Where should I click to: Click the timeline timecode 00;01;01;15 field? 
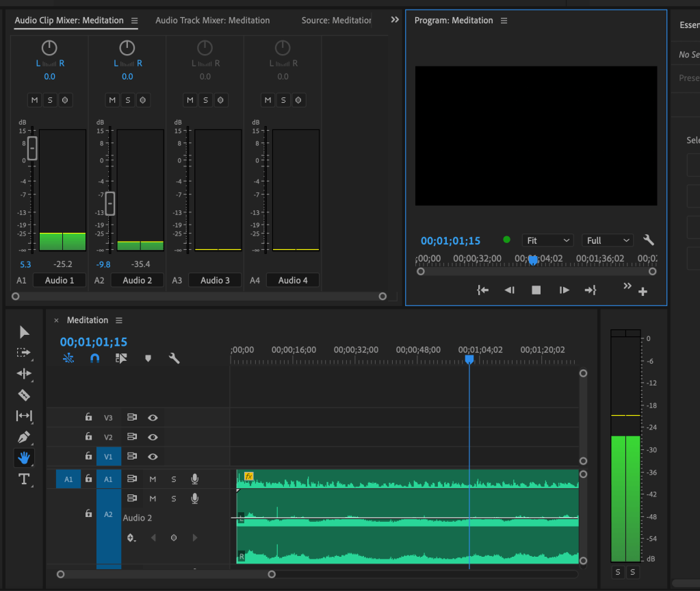tap(94, 342)
